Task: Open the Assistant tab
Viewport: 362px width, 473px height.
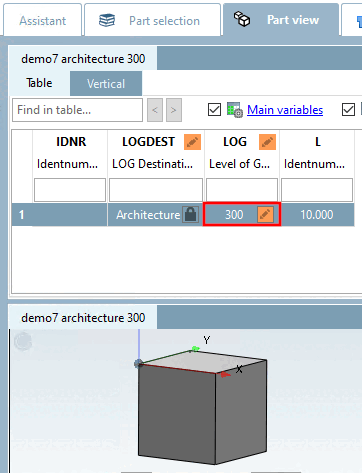Action: (x=42, y=20)
